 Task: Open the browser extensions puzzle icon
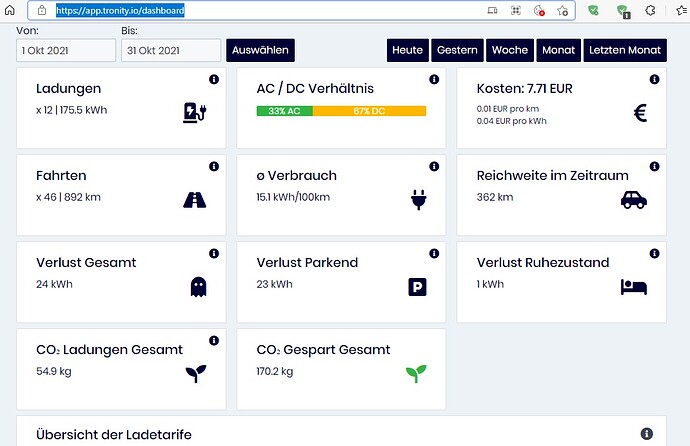[x=650, y=11]
